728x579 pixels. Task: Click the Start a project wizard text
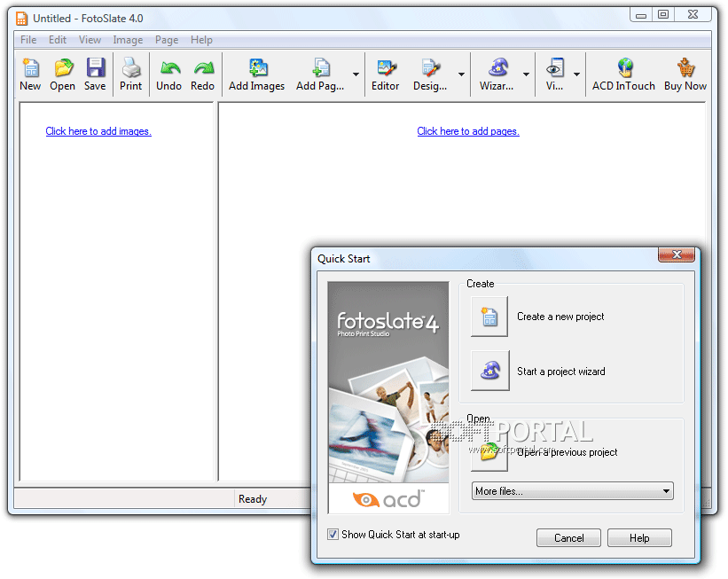click(x=561, y=372)
